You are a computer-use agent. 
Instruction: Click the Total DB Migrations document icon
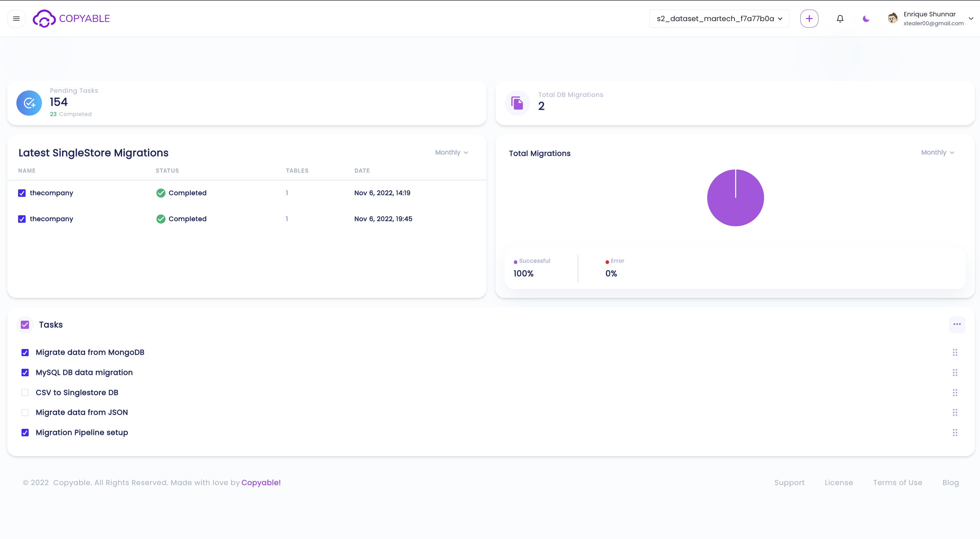517,103
